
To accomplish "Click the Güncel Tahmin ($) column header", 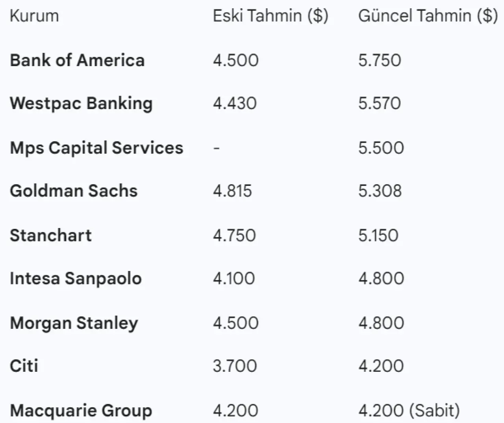I will tap(428, 16).
